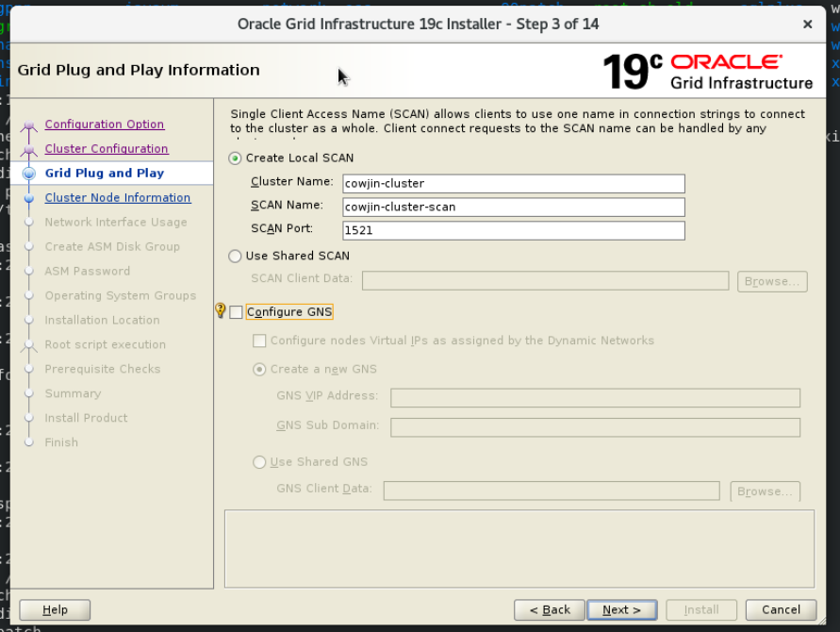Click Browse next to GNS Client Data
This screenshot has width=840, height=632.
(x=765, y=491)
